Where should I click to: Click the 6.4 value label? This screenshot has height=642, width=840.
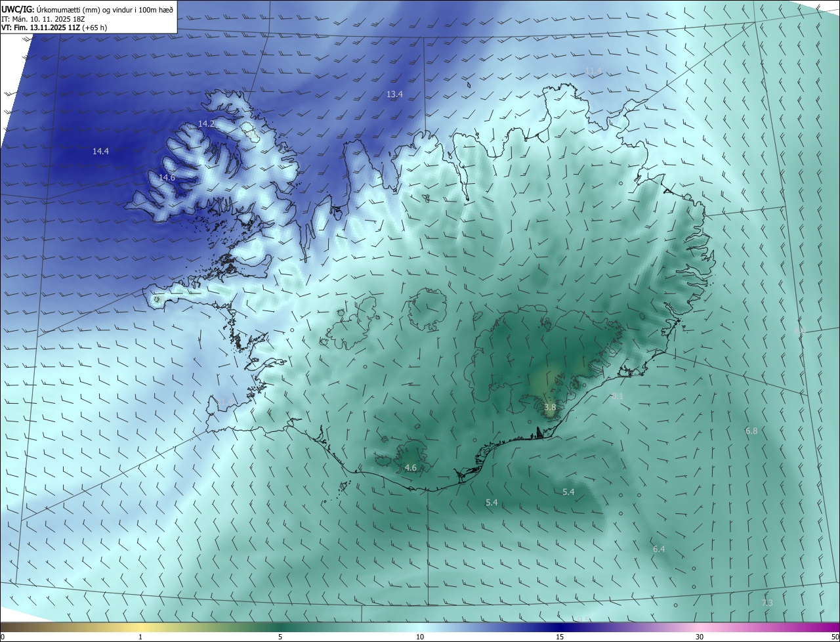(x=659, y=549)
